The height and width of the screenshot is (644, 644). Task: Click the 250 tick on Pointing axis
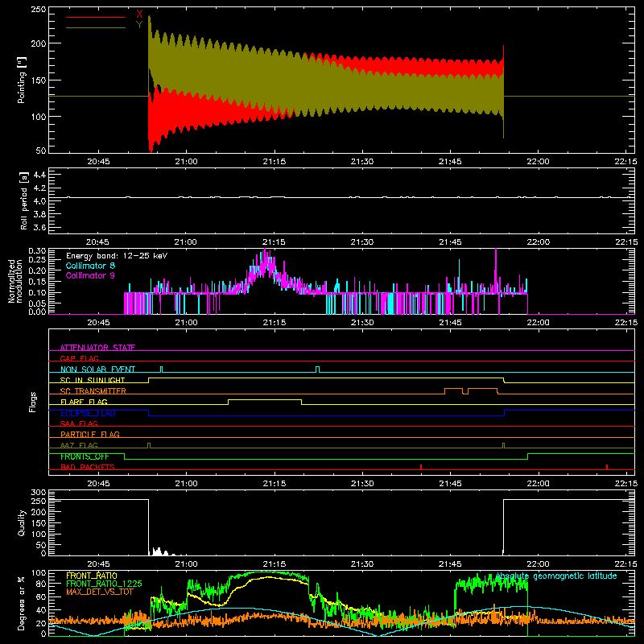(39, 9)
